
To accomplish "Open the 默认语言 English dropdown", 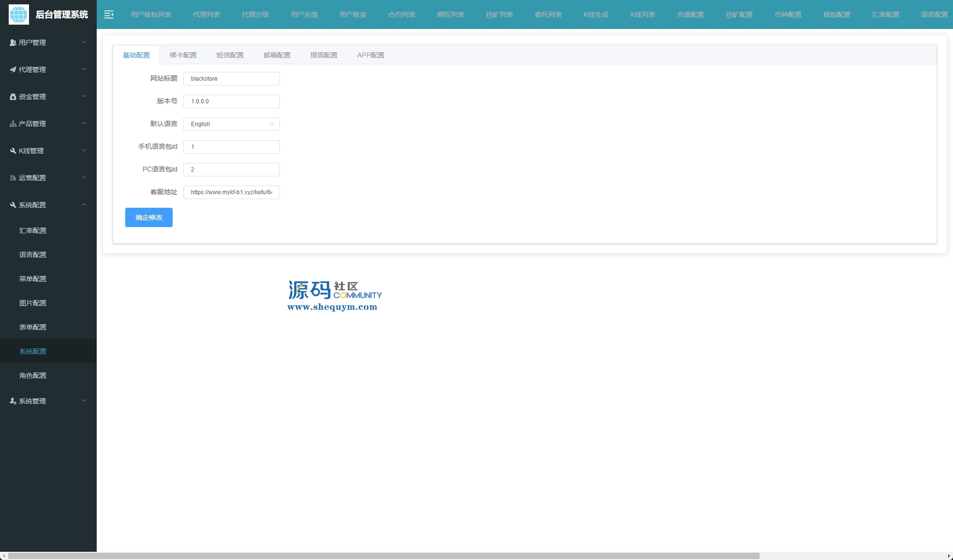I will coord(231,124).
